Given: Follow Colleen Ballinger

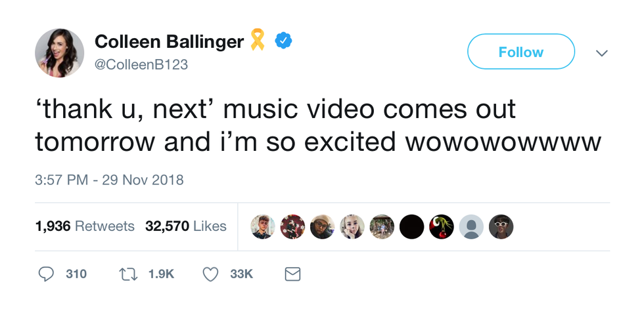Looking at the screenshot, I should 520,51.
